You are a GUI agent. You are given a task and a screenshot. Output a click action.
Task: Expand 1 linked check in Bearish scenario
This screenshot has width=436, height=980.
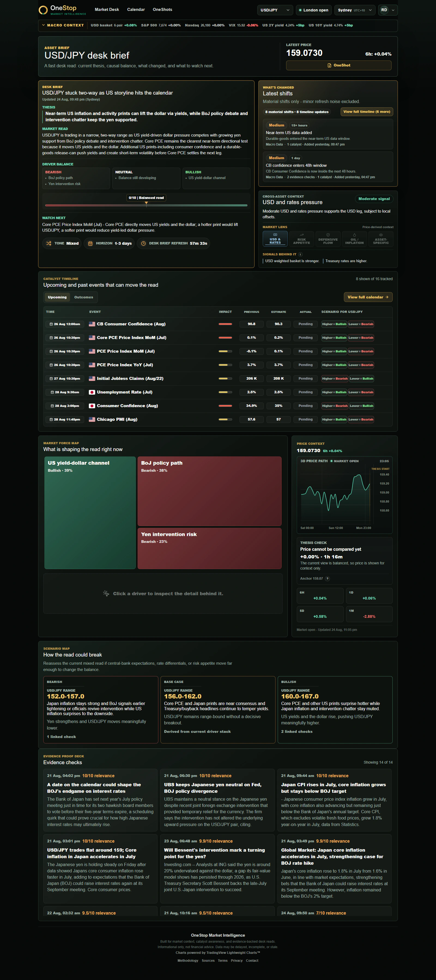pos(61,737)
